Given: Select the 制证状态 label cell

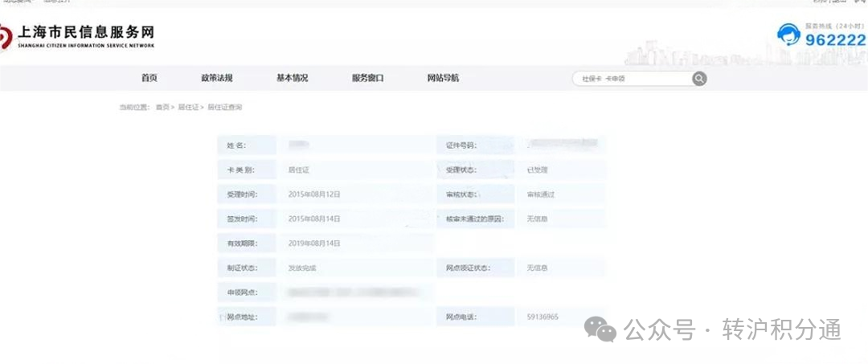Looking at the screenshot, I should [247, 268].
